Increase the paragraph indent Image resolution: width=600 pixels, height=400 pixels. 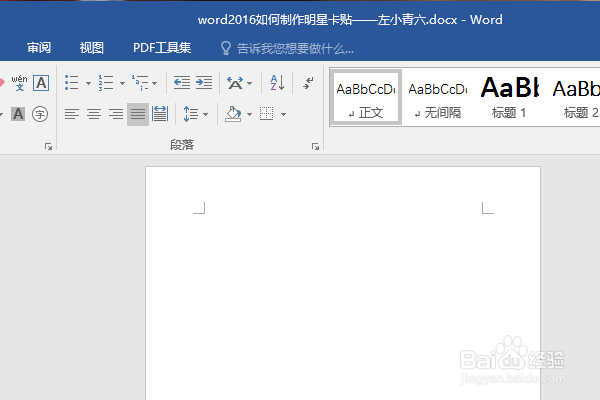tap(204, 82)
